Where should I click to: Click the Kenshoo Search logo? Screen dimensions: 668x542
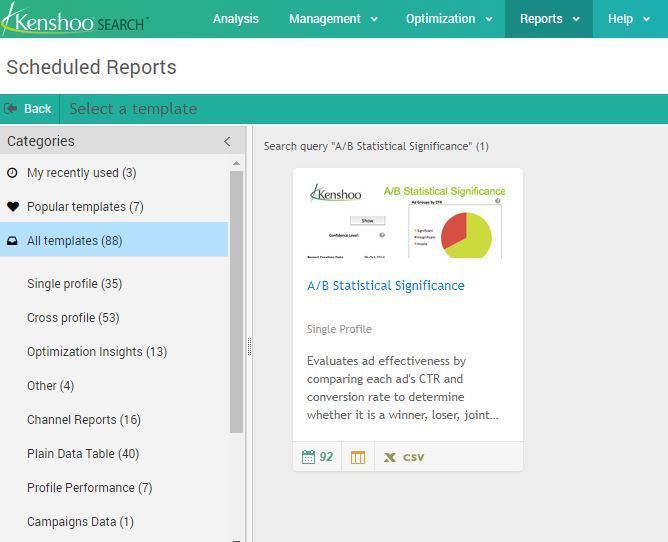[75, 20]
